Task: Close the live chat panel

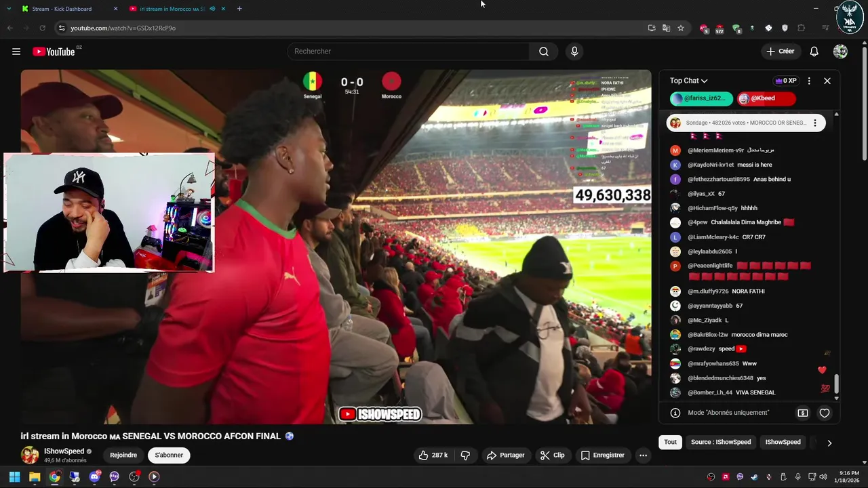Action: pyautogui.click(x=827, y=81)
